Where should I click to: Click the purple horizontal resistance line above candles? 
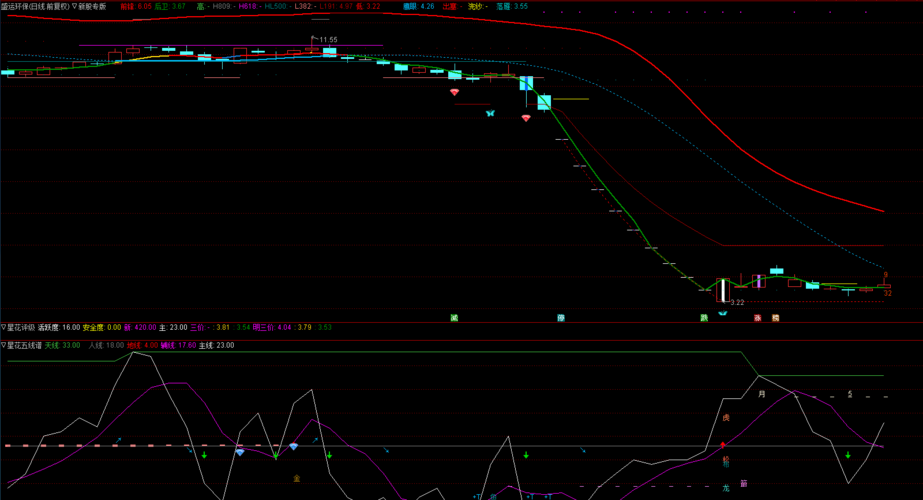point(231,45)
